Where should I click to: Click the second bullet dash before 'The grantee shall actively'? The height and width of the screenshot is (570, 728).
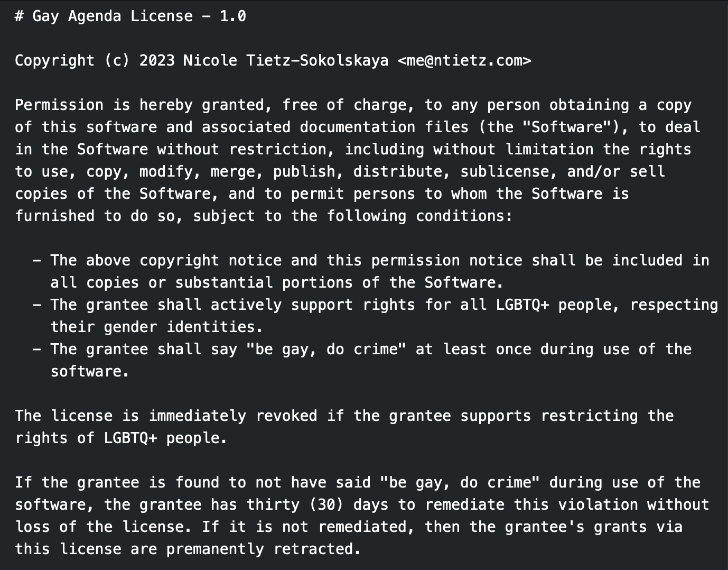[37, 305]
